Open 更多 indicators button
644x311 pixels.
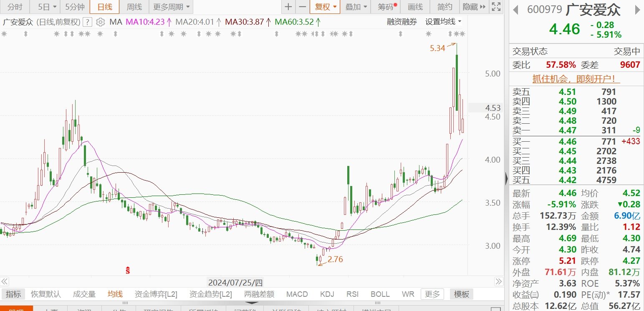coord(432,294)
